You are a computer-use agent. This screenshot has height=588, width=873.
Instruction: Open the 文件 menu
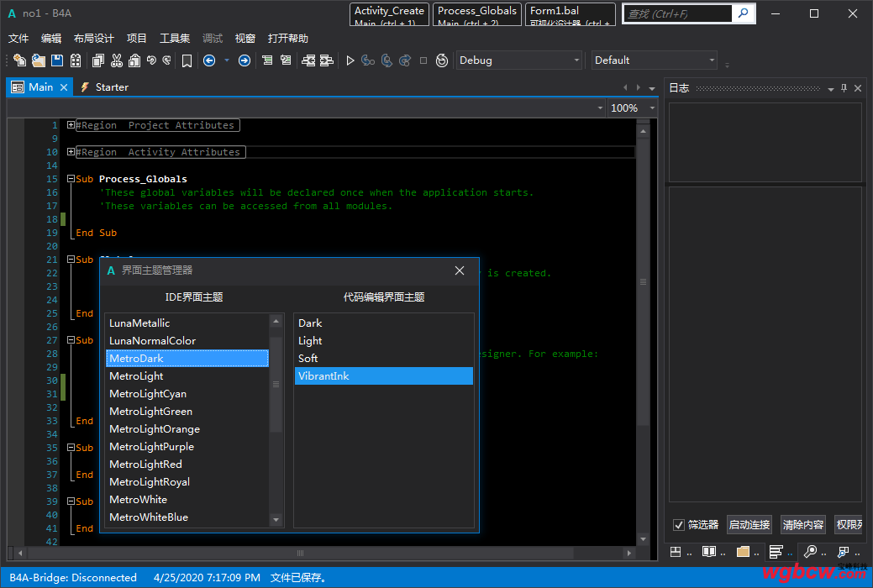click(18, 39)
